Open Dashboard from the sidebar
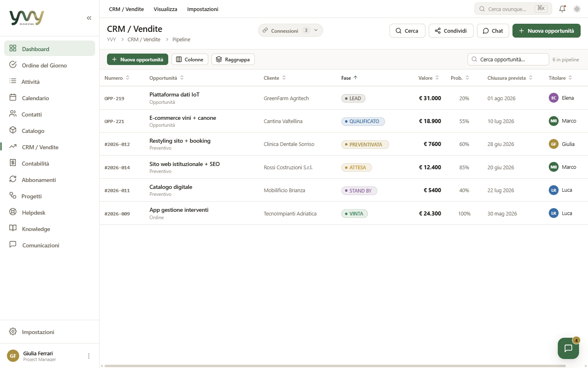This screenshot has height=368, width=588. click(49, 49)
